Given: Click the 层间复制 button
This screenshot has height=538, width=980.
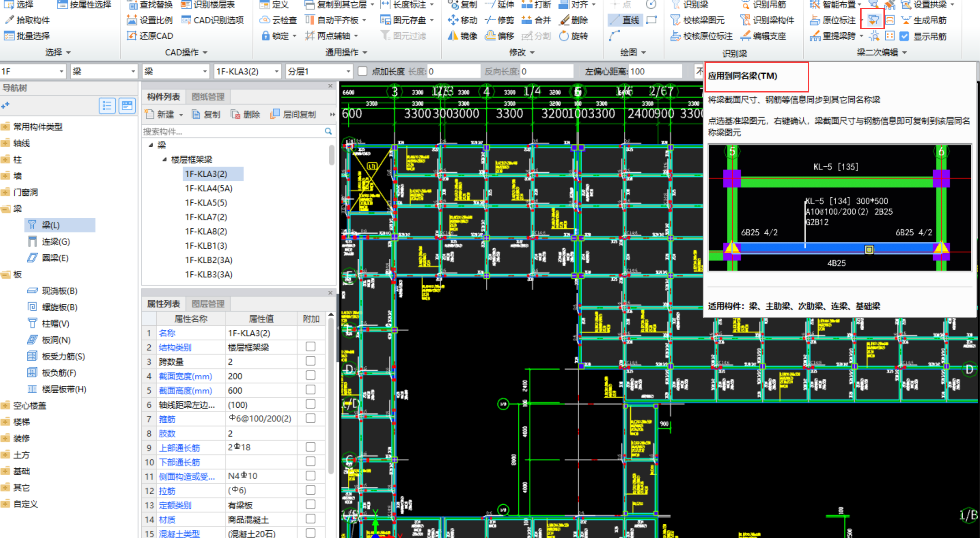Looking at the screenshot, I should 293,114.
